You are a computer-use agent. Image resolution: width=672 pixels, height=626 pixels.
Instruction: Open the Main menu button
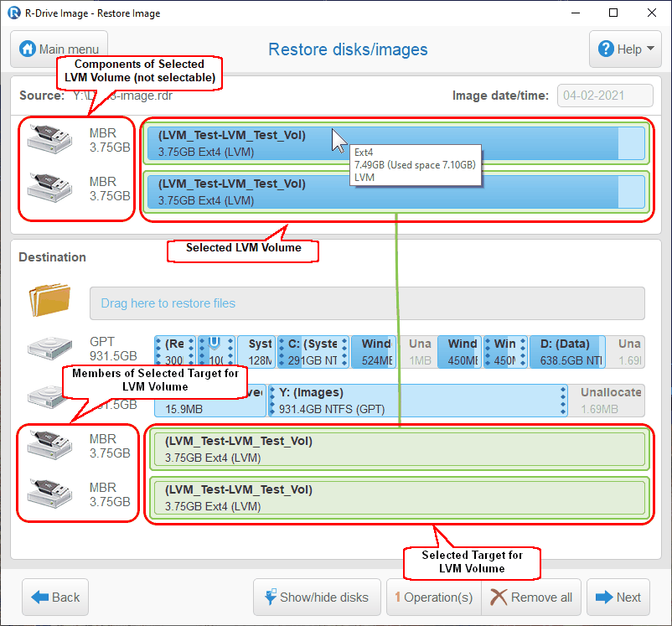(59, 49)
